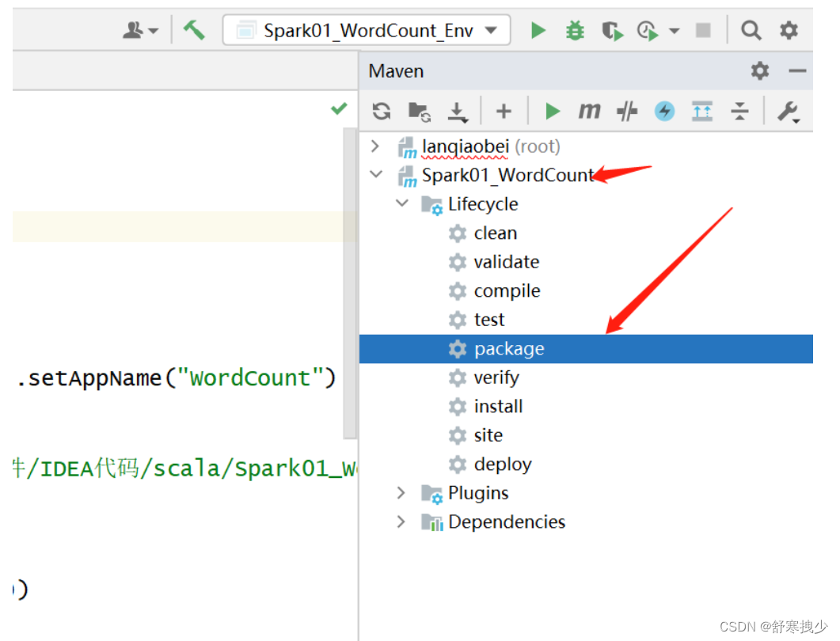The height and width of the screenshot is (641, 840).
Task: Run with coverage icon
Action: pyautogui.click(x=612, y=31)
